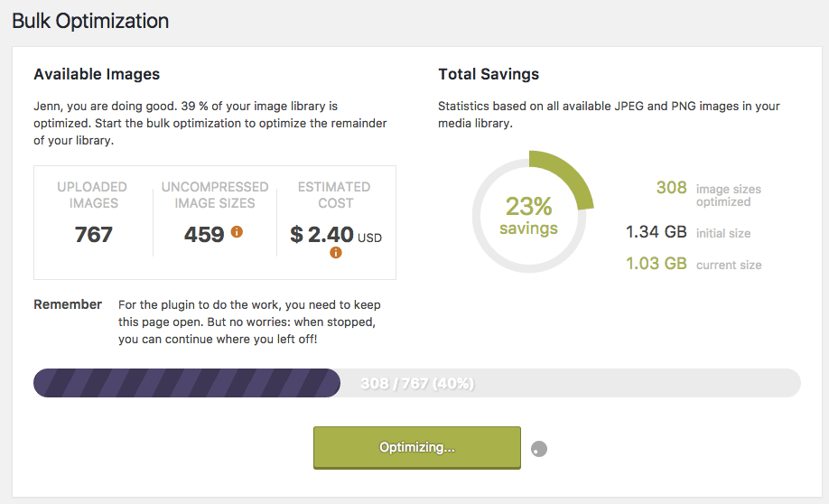
Task: Click the 1.34 GB initial size value
Action: click(x=657, y=231)
